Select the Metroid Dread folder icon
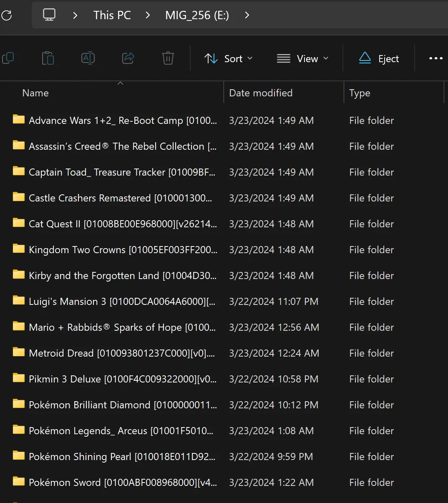The height and width of the screenshot is (503, 448). tap(18, 352)
